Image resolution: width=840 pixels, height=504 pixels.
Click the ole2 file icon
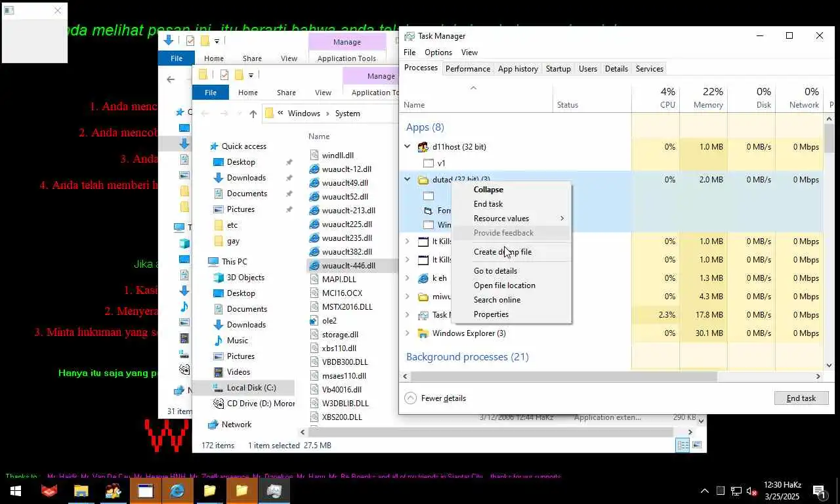315,321
